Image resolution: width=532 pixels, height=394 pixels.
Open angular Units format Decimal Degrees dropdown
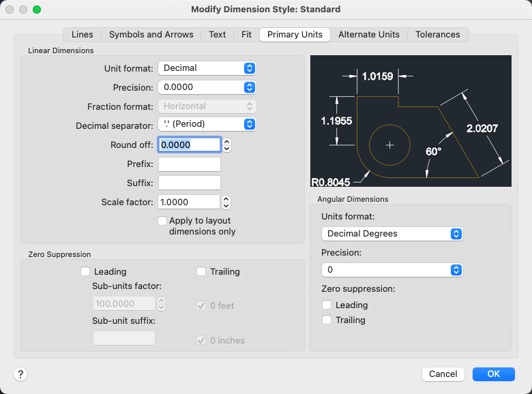(x=391, y=233)
